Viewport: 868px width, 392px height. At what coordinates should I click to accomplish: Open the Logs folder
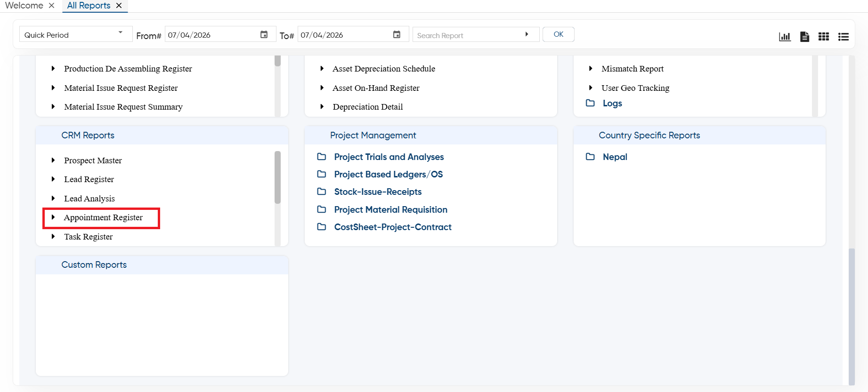tap(612, 104)
